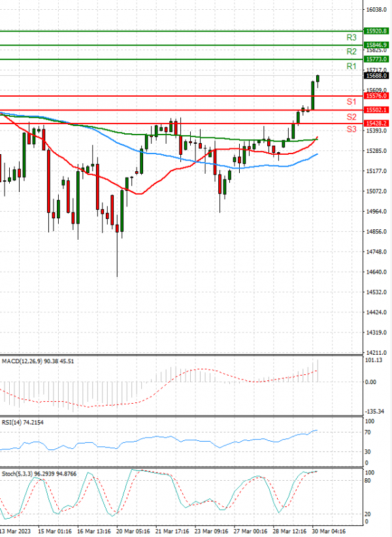Viewport: 392px width, 537px height.
Task: Click the S1 price label 15576.0
Action: [x=376, y=96]
